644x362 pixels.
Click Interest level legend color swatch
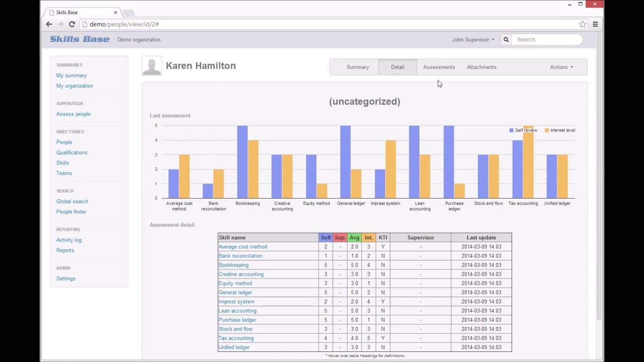tap(546, 130)
